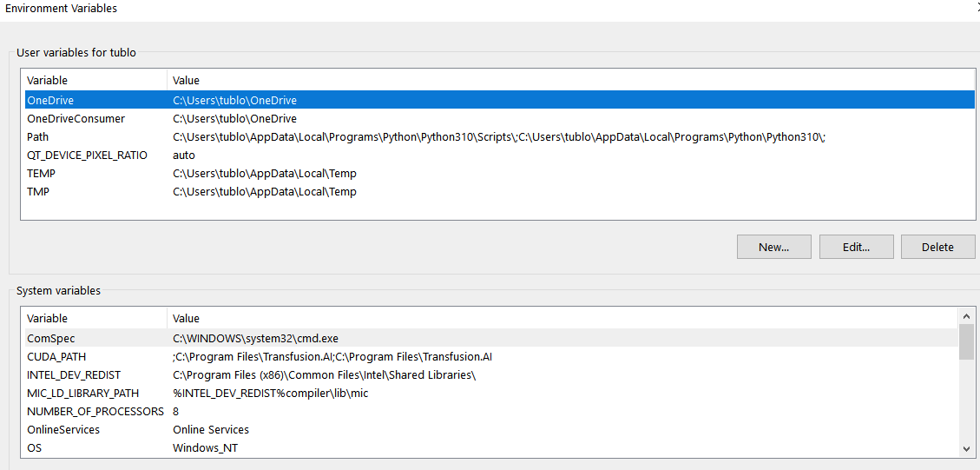The width and height of the screenshot is (980, 470).
Task: Select the OneDriveConsumer variable row
Action: pyautogui.click(x=499, y=118)
